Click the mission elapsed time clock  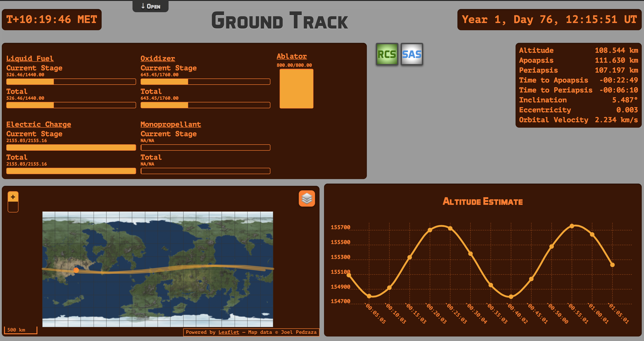click(x=52, y=20)
